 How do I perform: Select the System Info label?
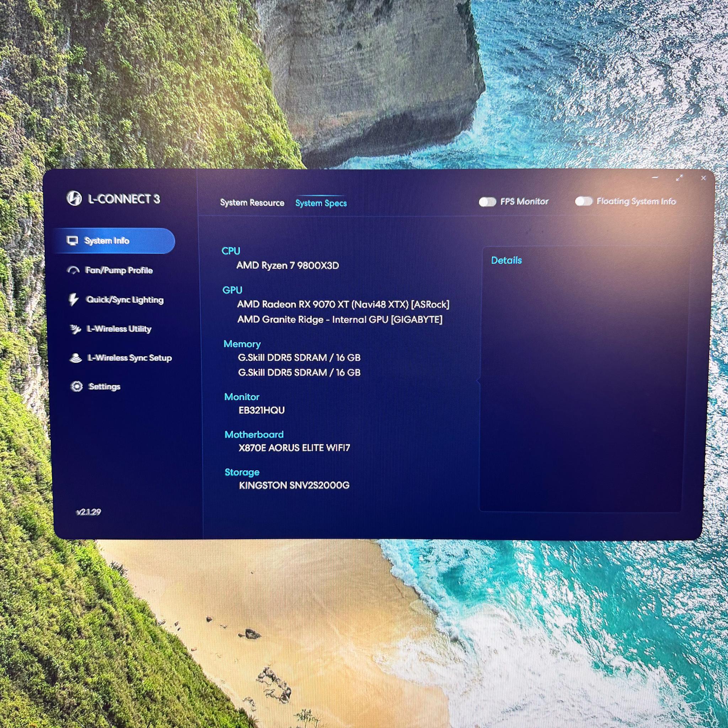pyautogui.click(x=107, y=241)
